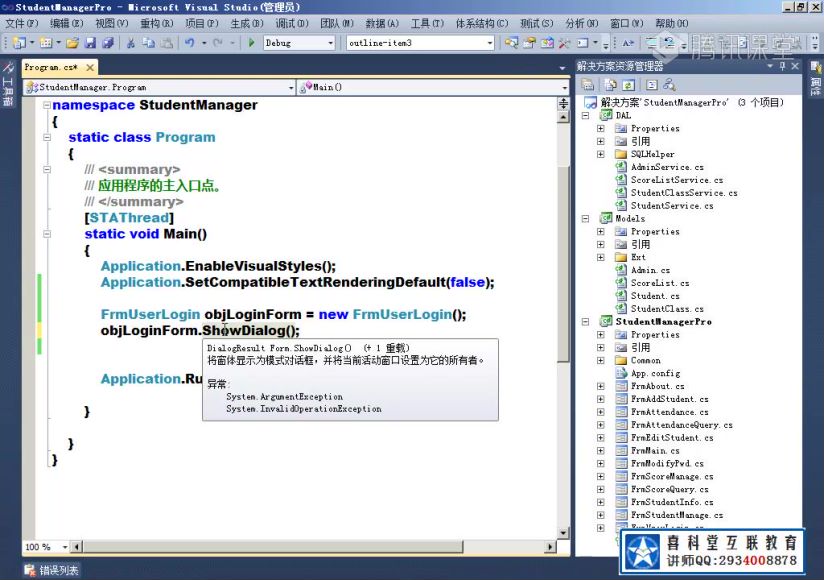Open the toolbox side tab on the left edge
Screen dimensions: 824x580
coord(8,85)
